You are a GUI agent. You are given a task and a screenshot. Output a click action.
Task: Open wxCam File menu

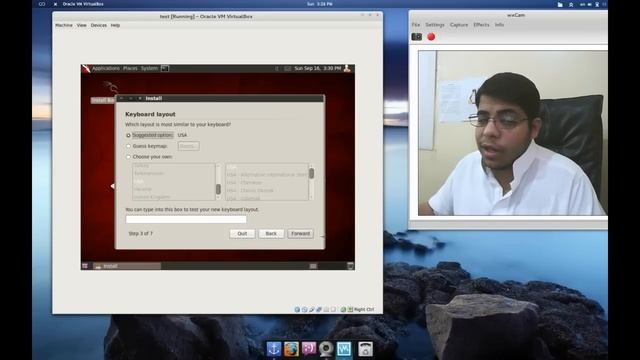coord(416,25)
